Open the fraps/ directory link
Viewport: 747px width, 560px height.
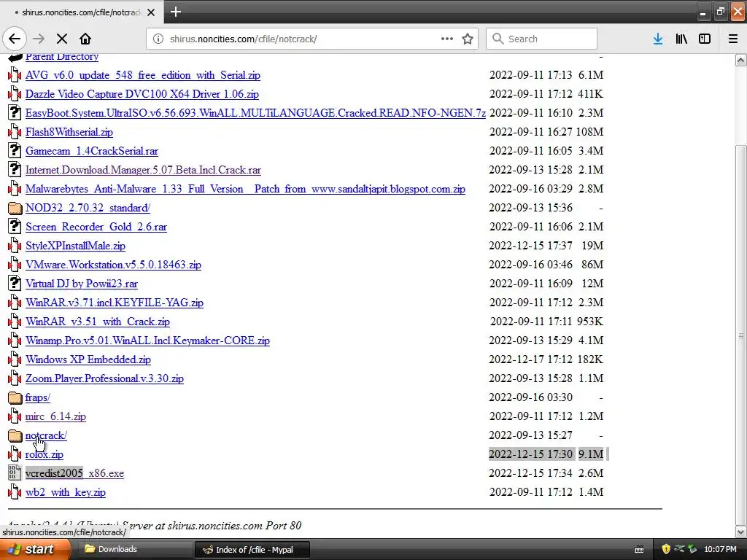(38, 397)
